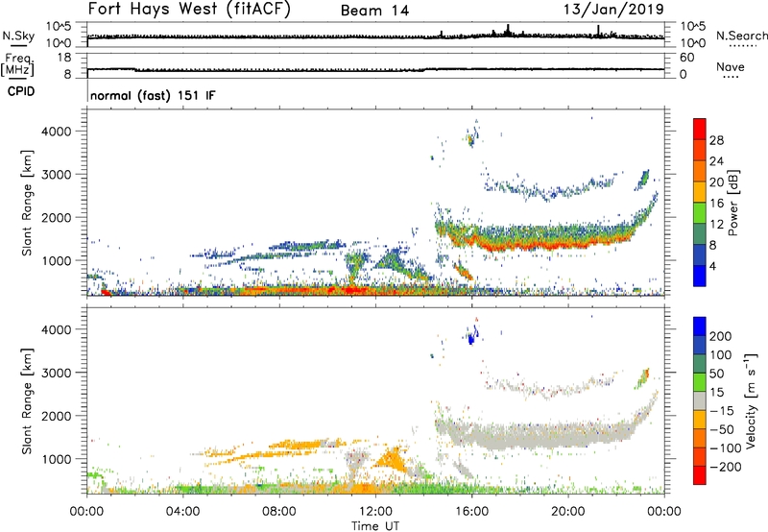Click '2000' on velocity panel range axis
Screen dimensions: 768x532
(56, 416)
